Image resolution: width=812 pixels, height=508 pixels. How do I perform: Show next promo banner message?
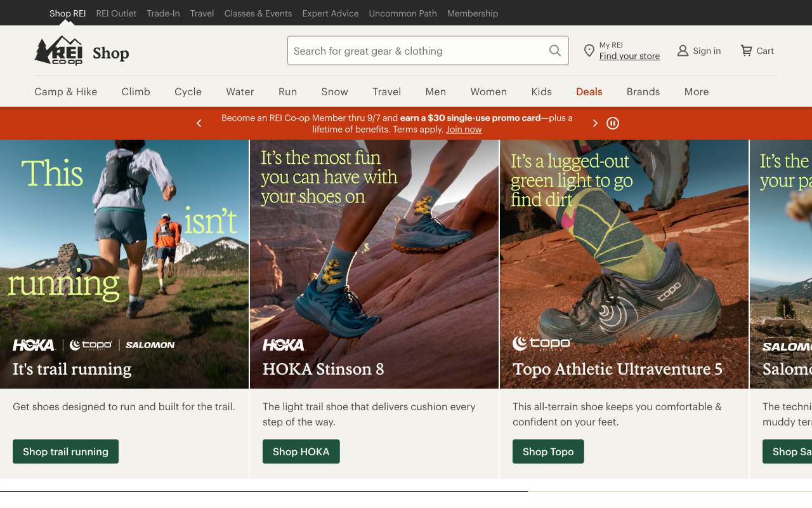point(595,123)
